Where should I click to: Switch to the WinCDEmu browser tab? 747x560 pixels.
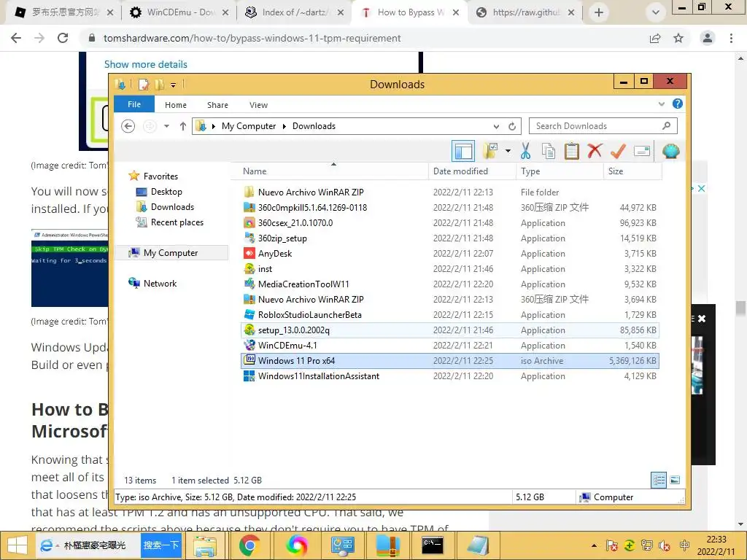click(x=179, y=12)
